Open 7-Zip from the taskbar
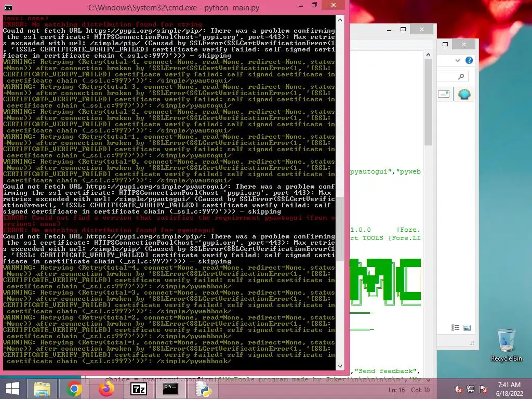This screenshot has height=399, width=532. point(138,389)
